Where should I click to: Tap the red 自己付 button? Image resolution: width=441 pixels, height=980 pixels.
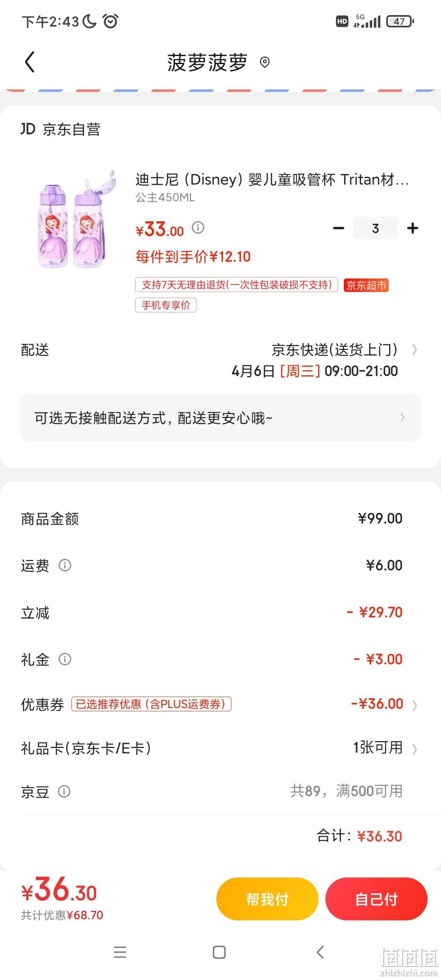tap(376, 899)
